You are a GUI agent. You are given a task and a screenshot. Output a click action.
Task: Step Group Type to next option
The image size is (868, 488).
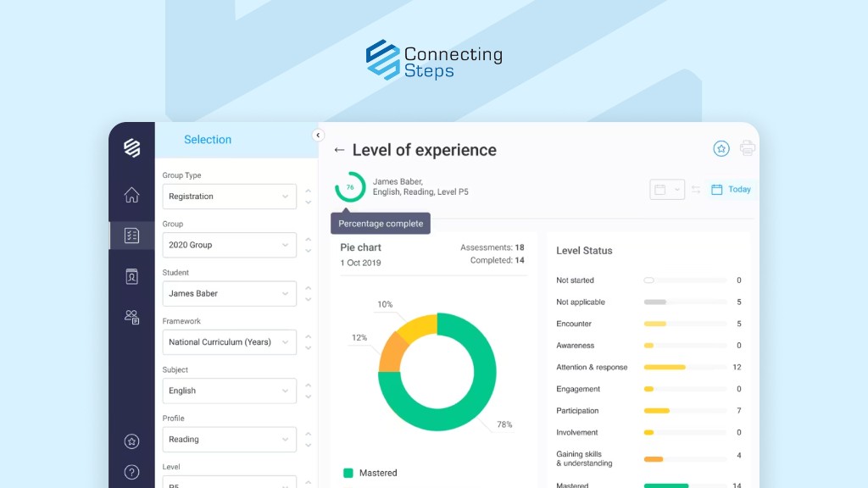point(309,202)
